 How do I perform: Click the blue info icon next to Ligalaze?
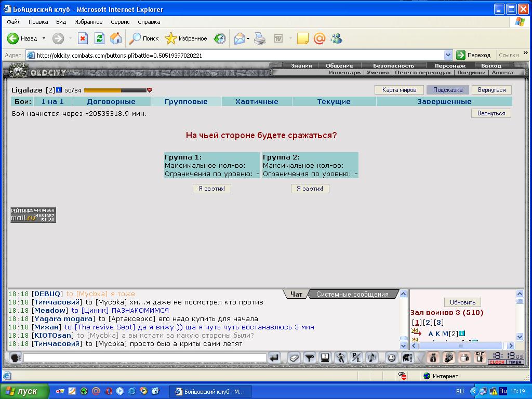(59, 90)
